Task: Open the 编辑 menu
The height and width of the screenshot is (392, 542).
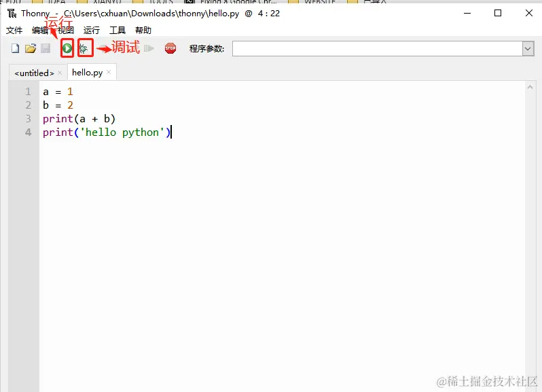Action: tap(40, 31)
